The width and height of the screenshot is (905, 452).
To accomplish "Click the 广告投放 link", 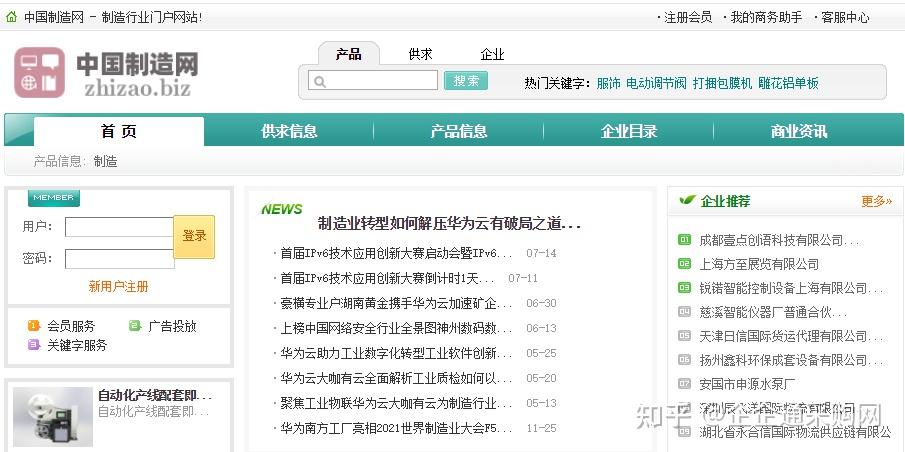I will coord(172,326).
